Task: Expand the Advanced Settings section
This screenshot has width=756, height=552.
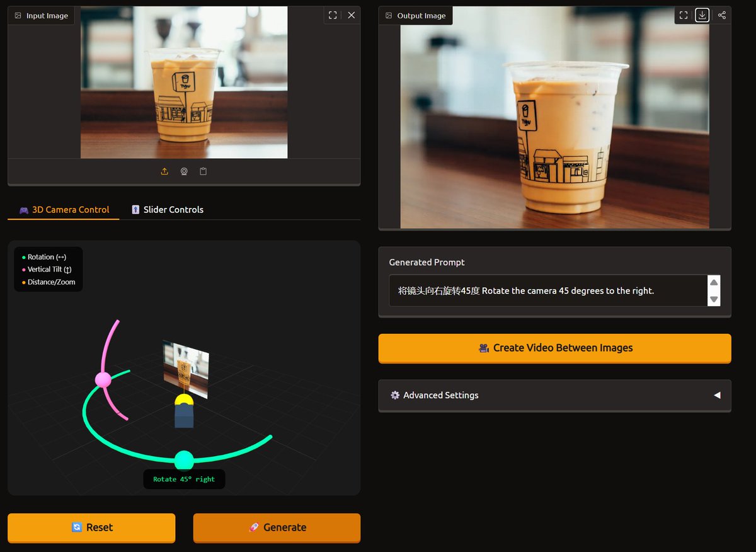Action: pos(554,395)
